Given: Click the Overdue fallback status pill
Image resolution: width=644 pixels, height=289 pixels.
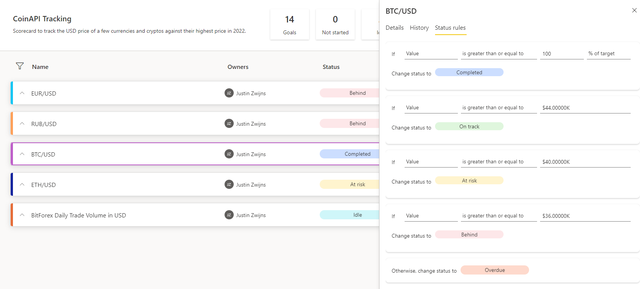Looking at the screenshot, I should click(x=494, y=270).
